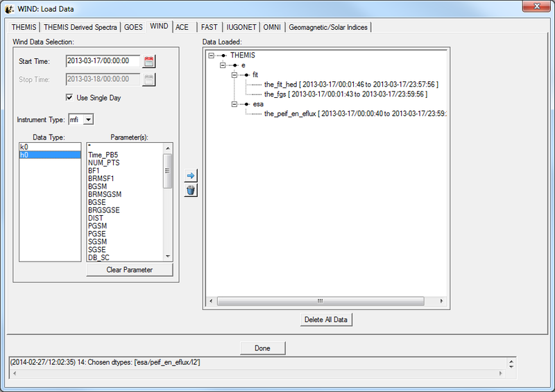Switch to the THEMIS Derived Spectra tab
The width and height of the screenshot is (555, 392).
(80, 27)
